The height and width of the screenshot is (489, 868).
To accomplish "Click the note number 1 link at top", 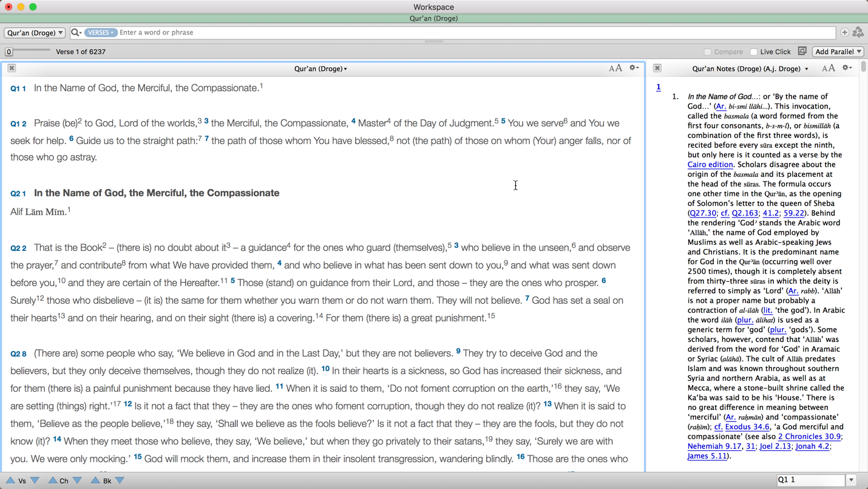I will 658,87.
